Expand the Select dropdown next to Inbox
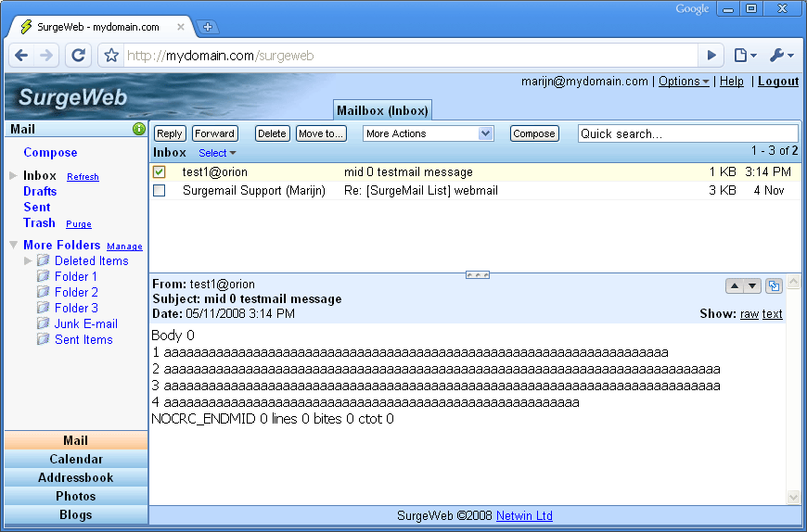The width and height of the screenshot is (807, 532). pos(217,153)
